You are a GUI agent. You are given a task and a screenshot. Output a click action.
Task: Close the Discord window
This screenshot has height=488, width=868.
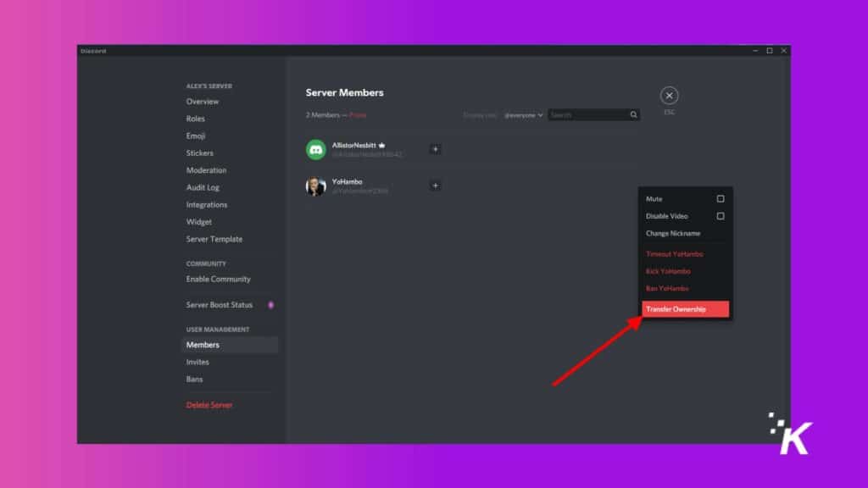(784, 50)
